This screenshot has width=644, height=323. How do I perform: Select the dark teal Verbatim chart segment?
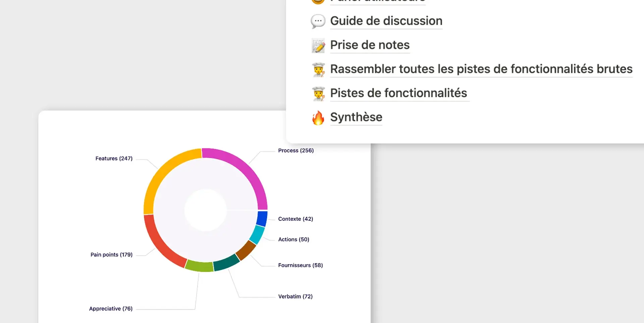point(226,262)
